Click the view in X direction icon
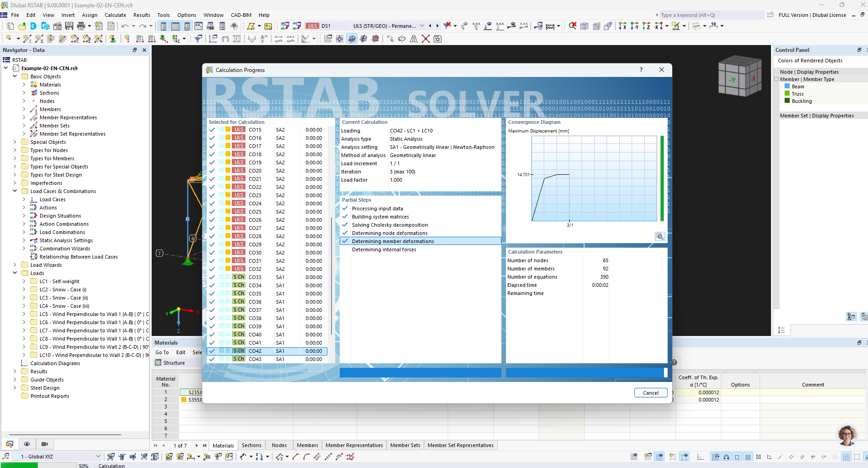This screenshot has width=868, height=468. tap(623, 26)
